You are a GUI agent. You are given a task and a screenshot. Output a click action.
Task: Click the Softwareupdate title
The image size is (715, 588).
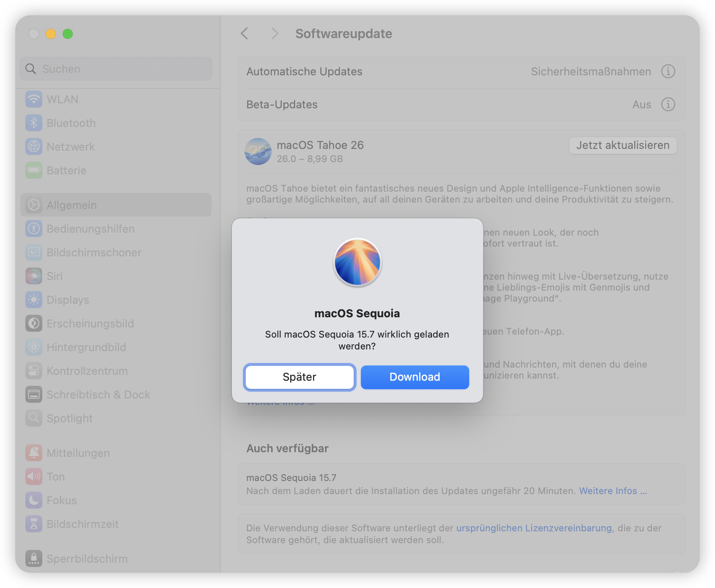344,33
